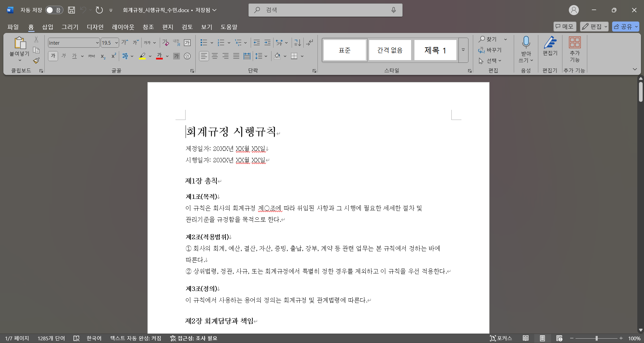Adjust the zoom slider in status bar

pyautogui.click(x=596, y=338)
